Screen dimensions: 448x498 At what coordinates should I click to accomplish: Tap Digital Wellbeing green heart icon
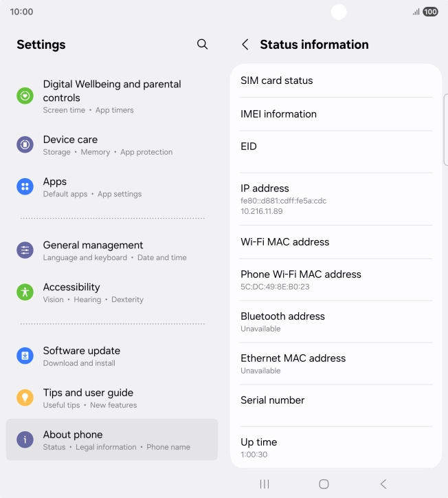coord(25,96)
